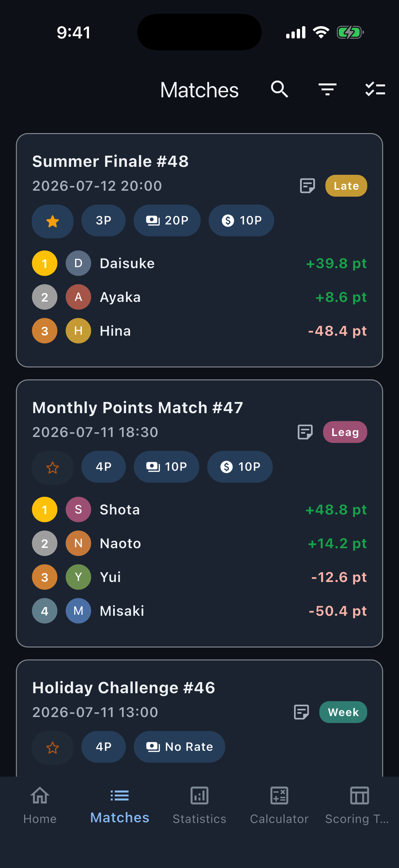Screen dimensions: 399x868
Task: Go to Home tab
Action: (40, 806)
